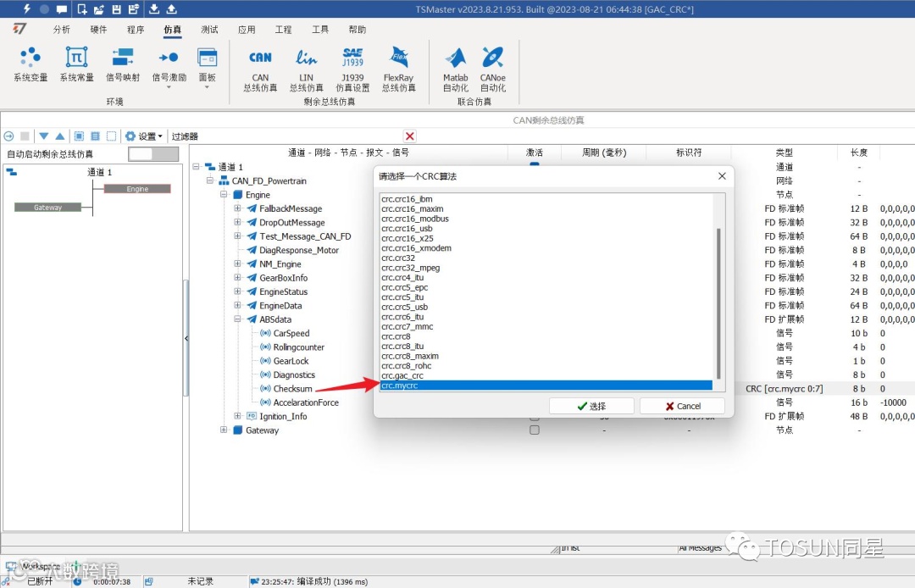This screenshot has width=915, height=588.
Task: Switch to 应用 ribbon tab
Action: [247, 29]
